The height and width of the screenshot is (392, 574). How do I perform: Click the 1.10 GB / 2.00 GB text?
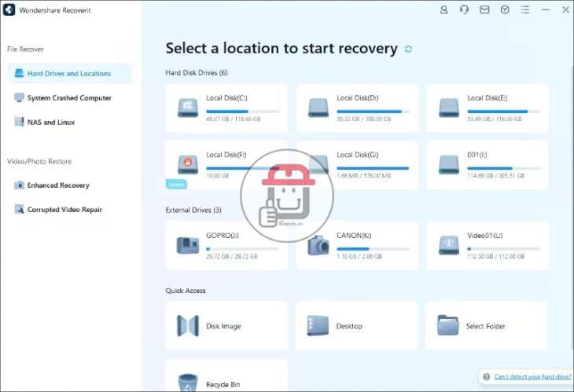[359, 256]
